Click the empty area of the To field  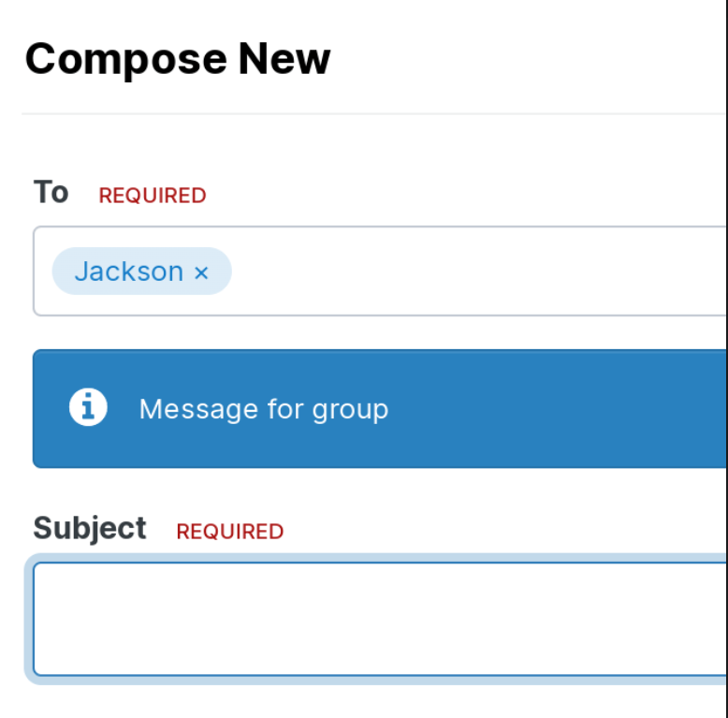pos(478,271)
